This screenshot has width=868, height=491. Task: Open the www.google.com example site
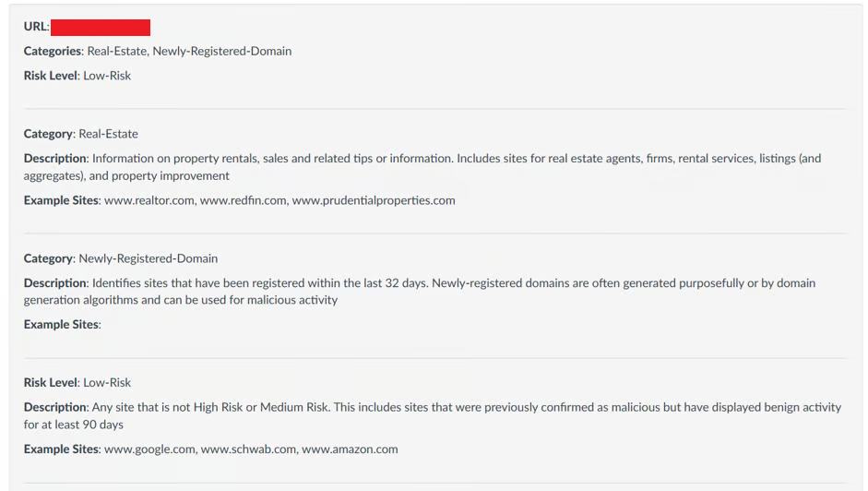[149, 449]
